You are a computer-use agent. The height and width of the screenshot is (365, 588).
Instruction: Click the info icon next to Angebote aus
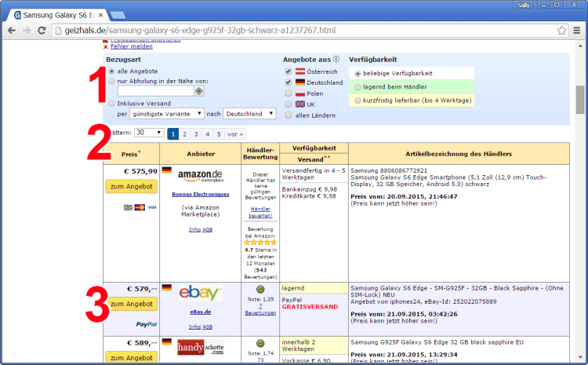[336, 59]
